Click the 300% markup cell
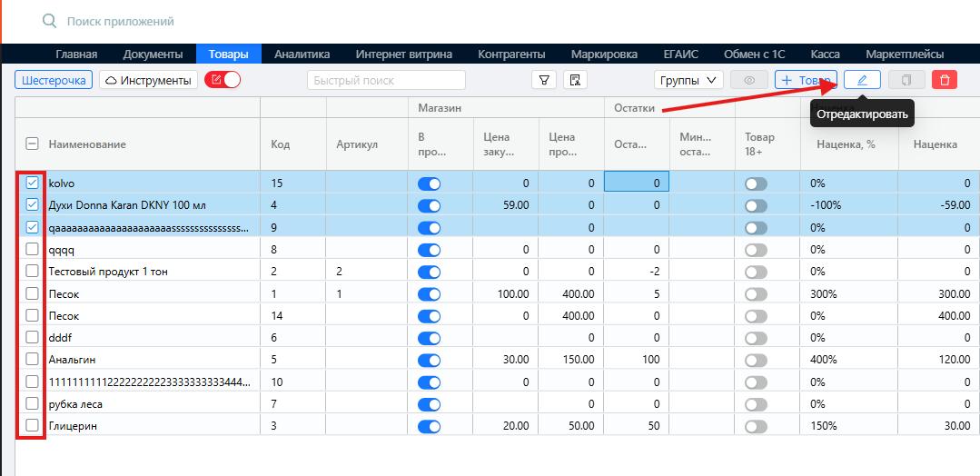The image size is (980, 476). pos(848,293)
